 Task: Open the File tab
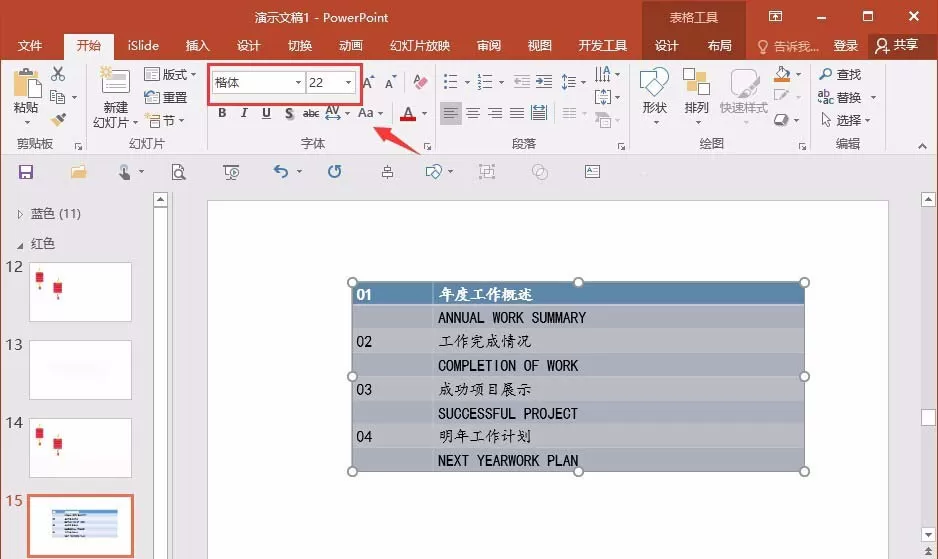(x=30, y=45)
